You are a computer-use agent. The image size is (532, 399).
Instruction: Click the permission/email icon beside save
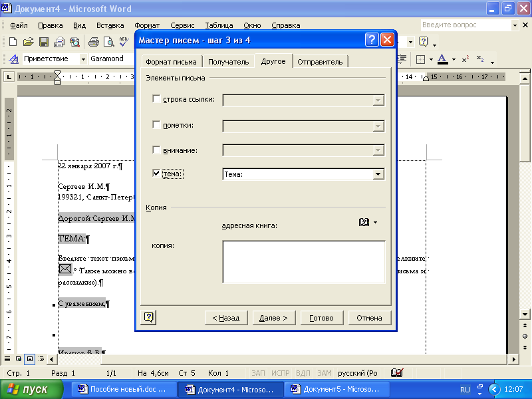coord(59,42)
